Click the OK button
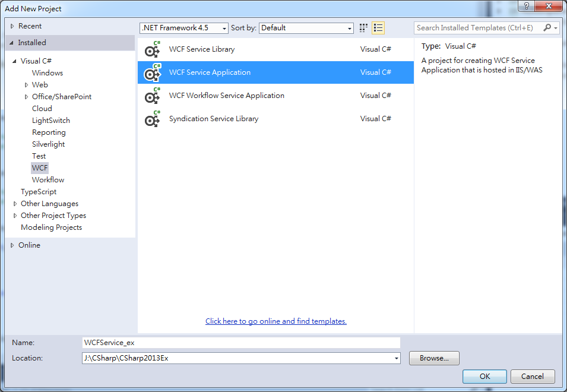Image resolution: width=567 pixels, height=392 pixels. coord(484,377)
